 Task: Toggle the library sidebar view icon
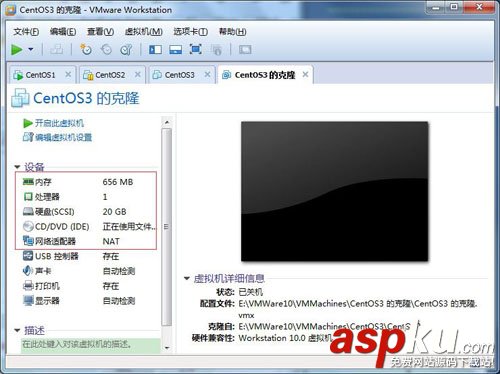(155, 50)
